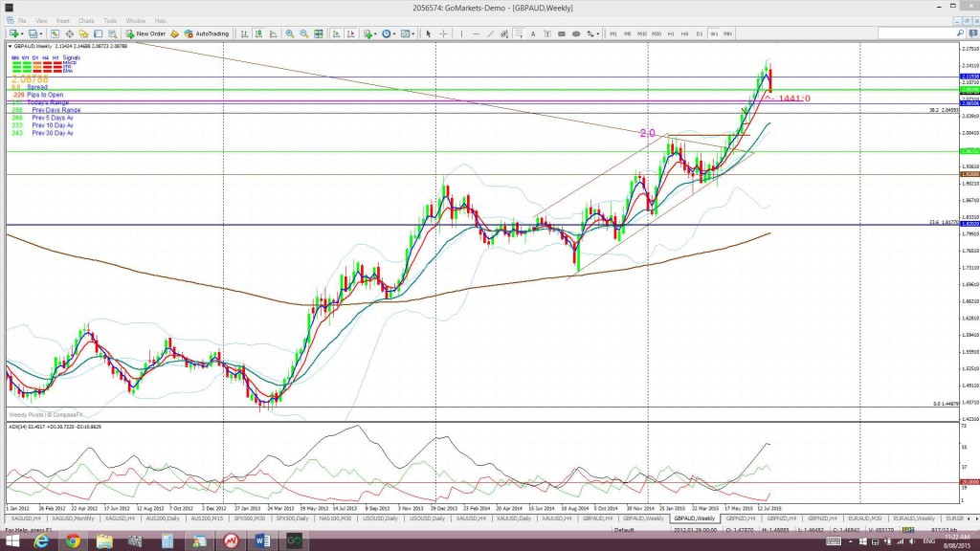Select the Trendline drawing tool

tap(491, 33)
